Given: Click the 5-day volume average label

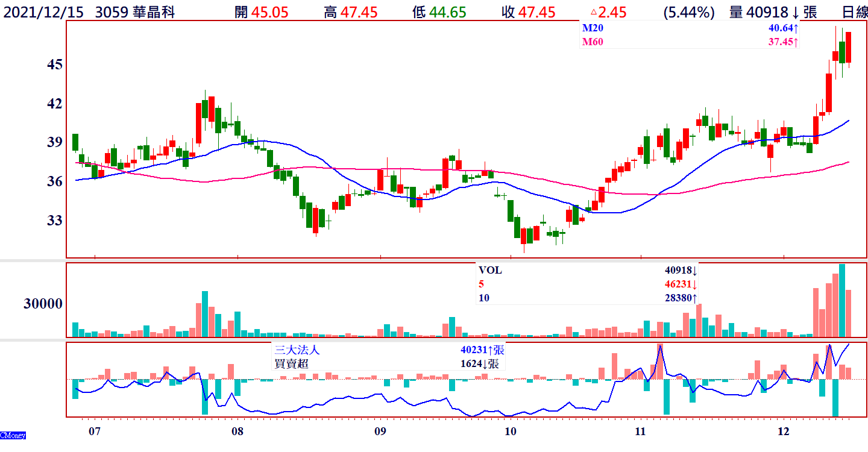Looking at the screenshot, I should [x=481, y=284].
